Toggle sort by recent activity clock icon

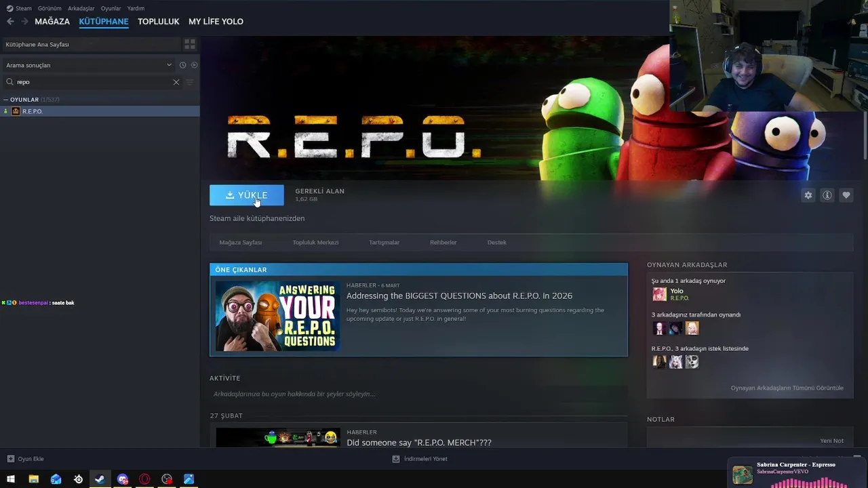182,65
